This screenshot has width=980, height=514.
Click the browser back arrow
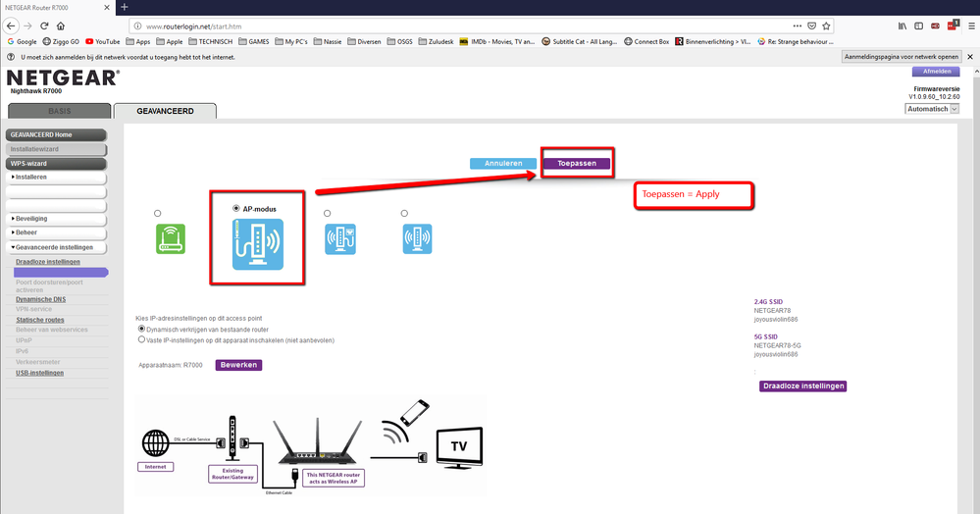pyautogui.click(x=11, y=26)
